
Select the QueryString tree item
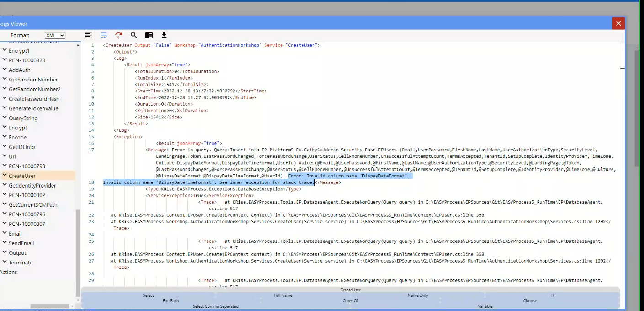(23, 118)
